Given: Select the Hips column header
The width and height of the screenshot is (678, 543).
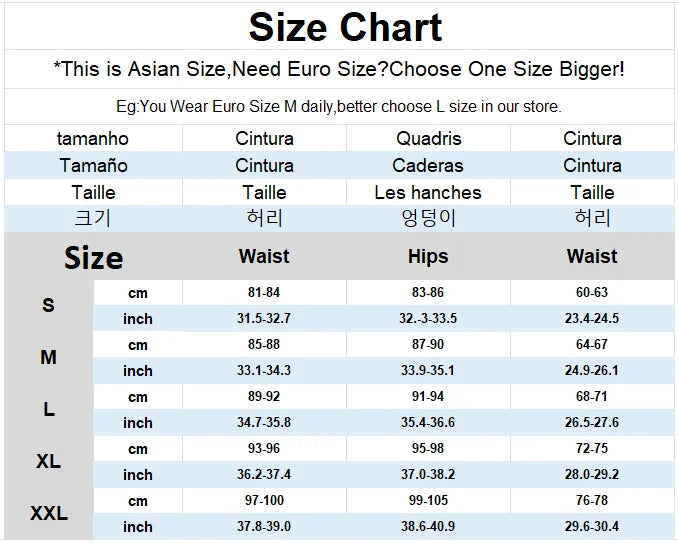Looking at the screenshot, I should click(428, 257).
